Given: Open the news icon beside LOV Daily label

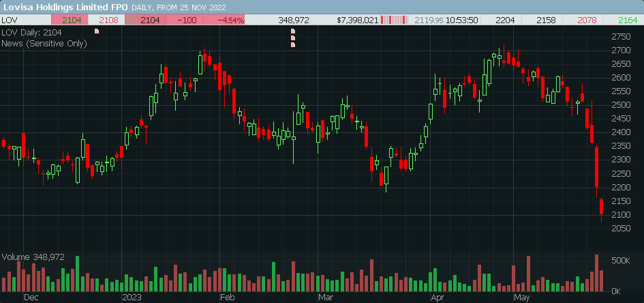Looking at the screenshot, I should [x=97, y=31].
